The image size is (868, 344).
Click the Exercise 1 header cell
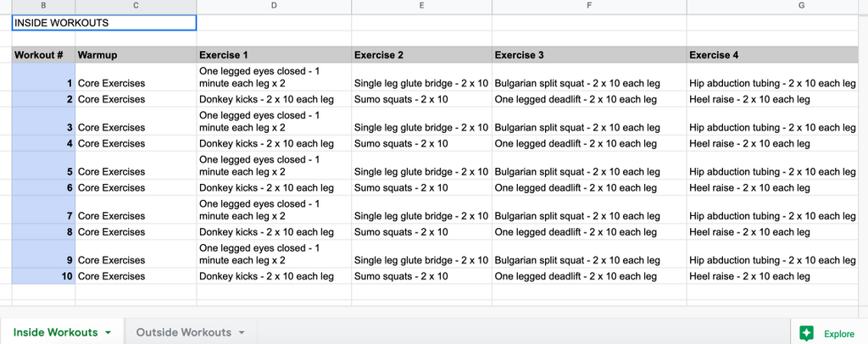point(274,55)
